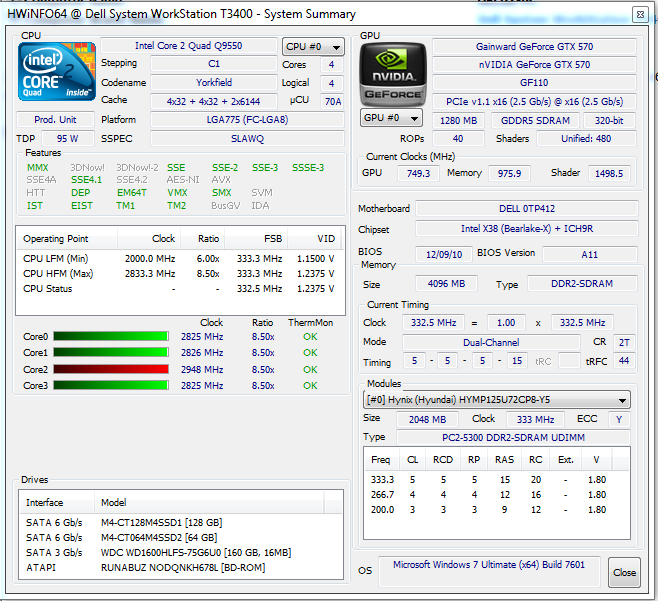Click the Windows 7 Ultimate OS field
The image size is (658, 601).
coord(489,571)
